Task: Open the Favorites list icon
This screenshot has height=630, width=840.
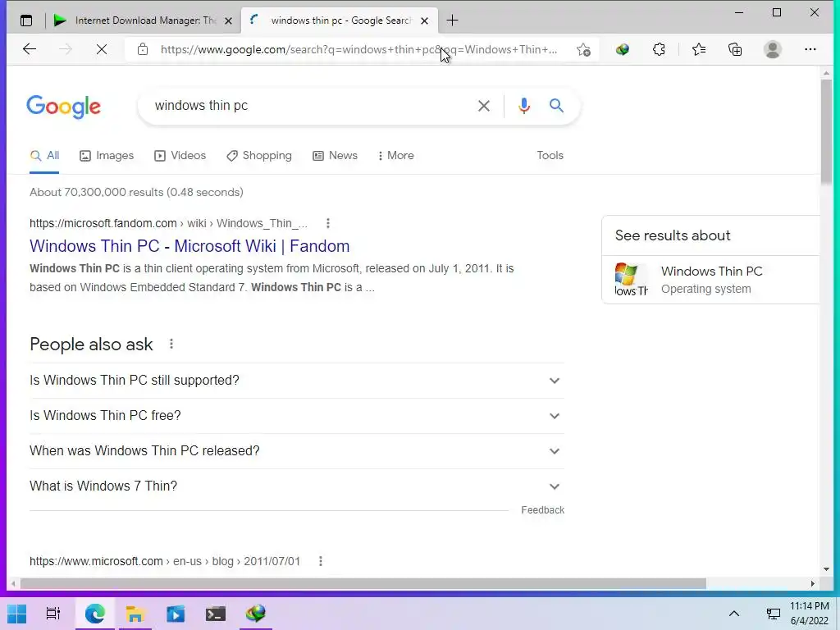Action: click(699, 50)
